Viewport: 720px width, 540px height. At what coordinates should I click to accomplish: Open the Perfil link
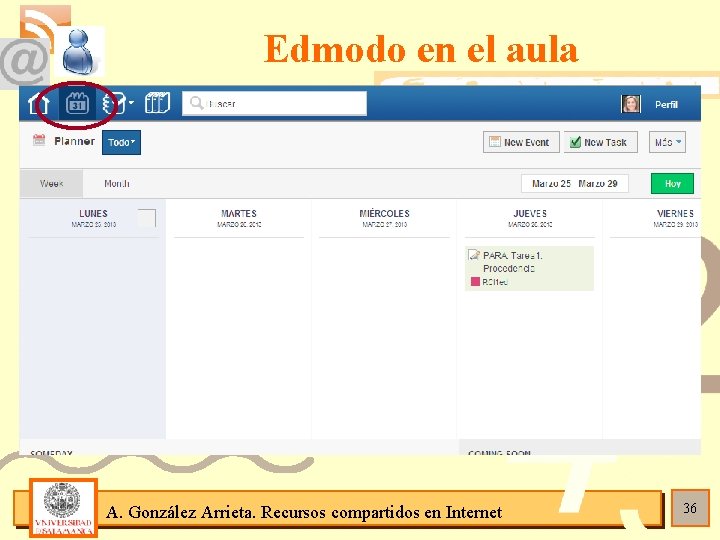(x=666, y=105)
